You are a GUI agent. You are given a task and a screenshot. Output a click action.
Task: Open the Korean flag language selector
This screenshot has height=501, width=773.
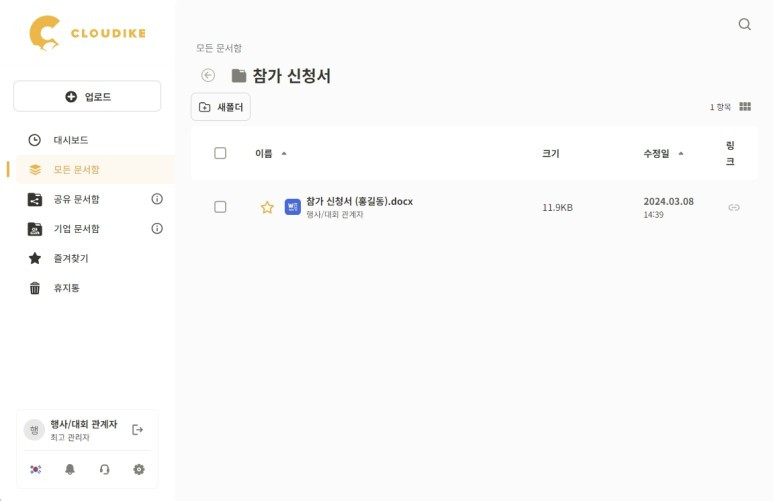35,469
